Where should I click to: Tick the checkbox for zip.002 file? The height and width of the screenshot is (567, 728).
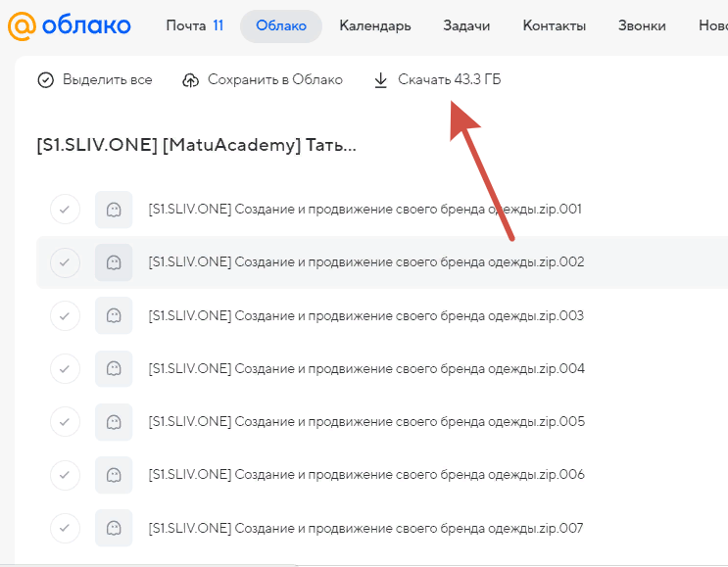coord(65,262)
